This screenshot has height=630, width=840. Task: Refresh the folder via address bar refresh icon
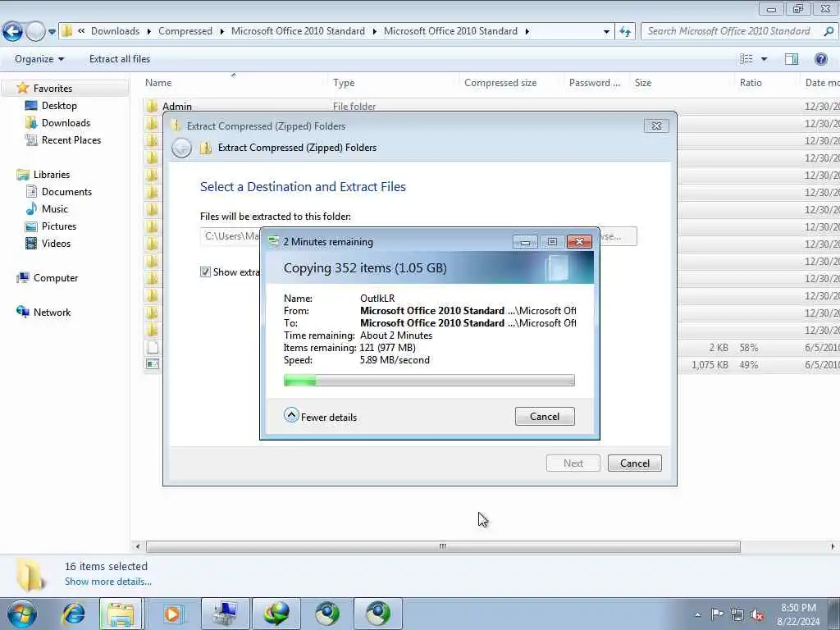(624, 31)
